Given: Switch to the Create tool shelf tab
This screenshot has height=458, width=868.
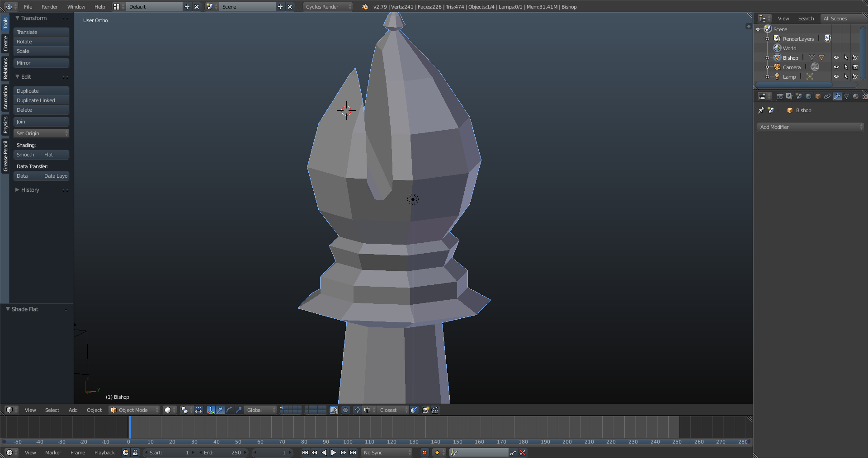Looking at the screenshot, I should [x=5, y=43].
